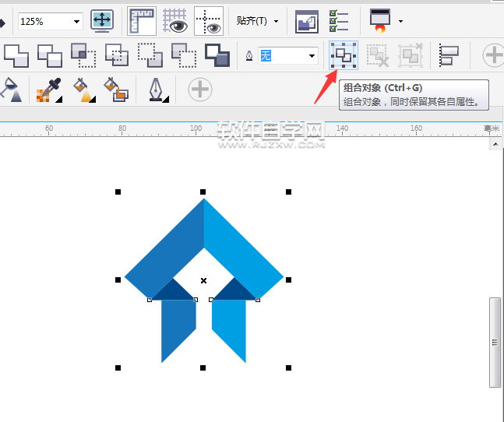
Task: Open the Options checklist icon
Action: [339, 21]
